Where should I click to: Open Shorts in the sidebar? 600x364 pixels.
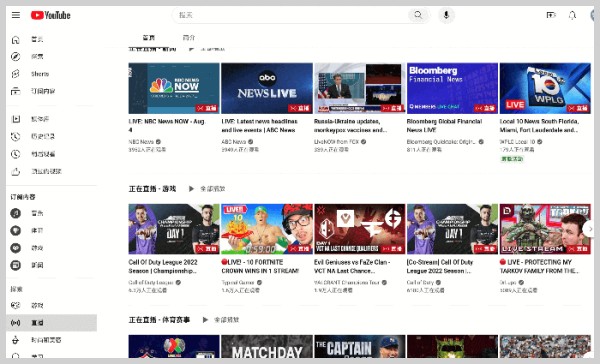(51, 74)
